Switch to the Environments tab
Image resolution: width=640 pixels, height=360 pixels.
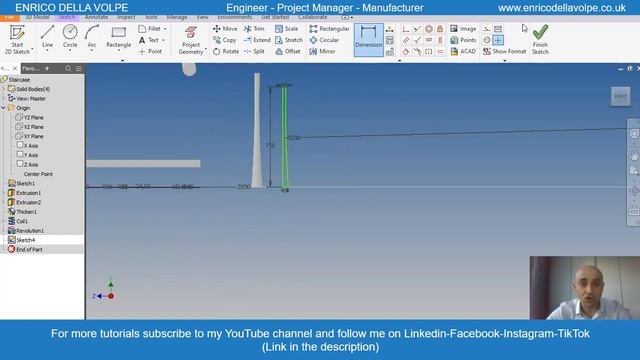click(235, 17)
